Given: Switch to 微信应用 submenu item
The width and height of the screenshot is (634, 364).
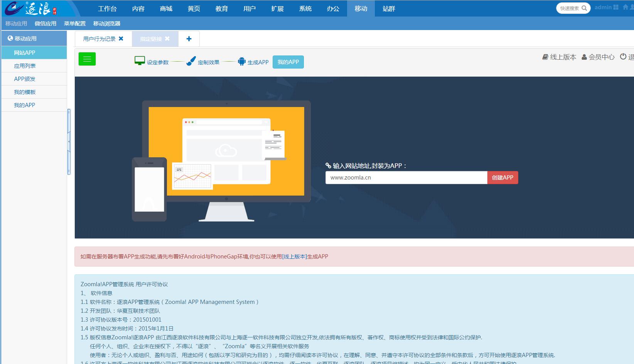Looking at the screenshot, I should (x=46, y=23).
